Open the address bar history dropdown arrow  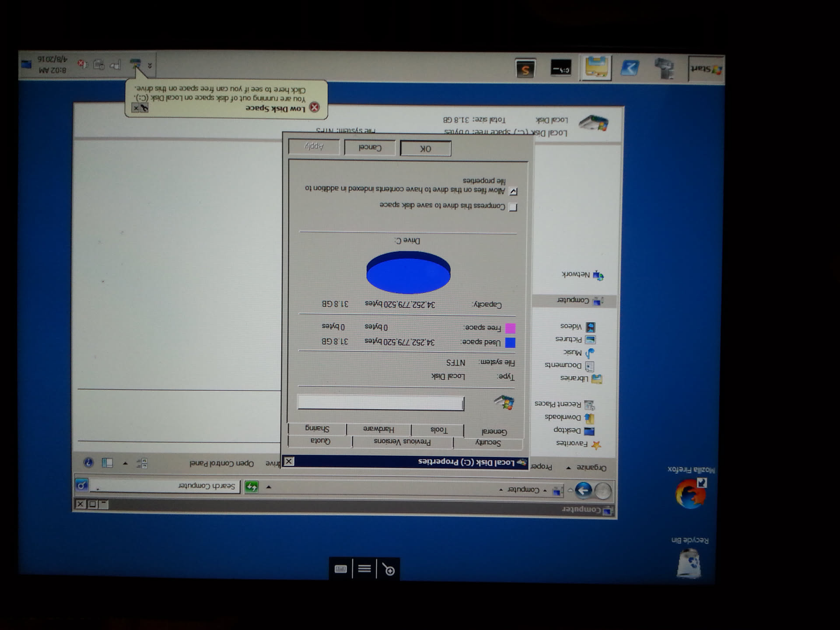(x=269, y=486)
